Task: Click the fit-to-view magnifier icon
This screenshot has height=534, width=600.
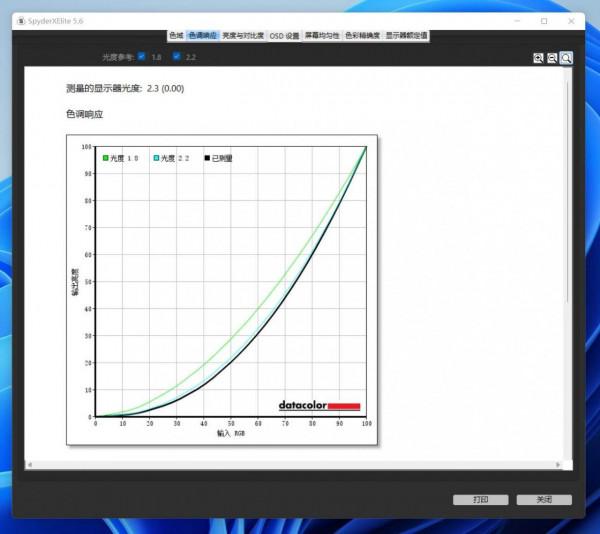Action: click(566, 59)
